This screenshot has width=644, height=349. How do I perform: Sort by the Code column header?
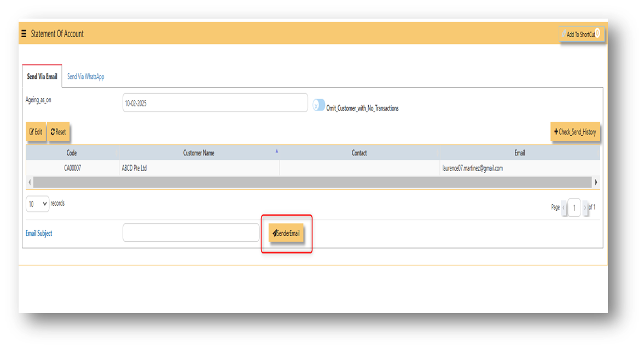[72, 153]
